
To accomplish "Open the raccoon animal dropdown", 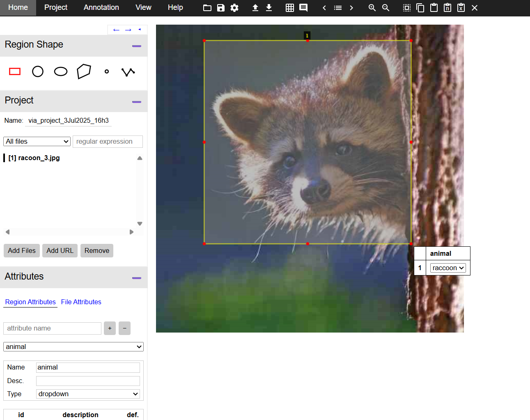I will click(x=448, y=268).
